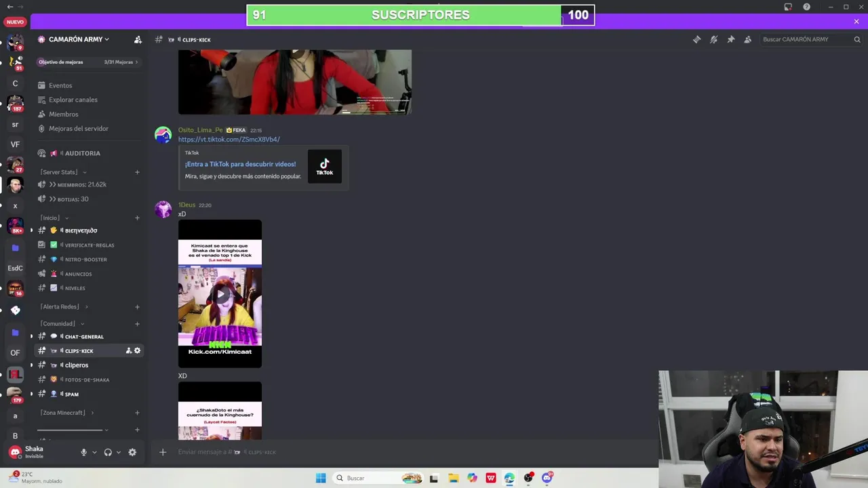Click the Windows Start button

[x=321, y=478]
